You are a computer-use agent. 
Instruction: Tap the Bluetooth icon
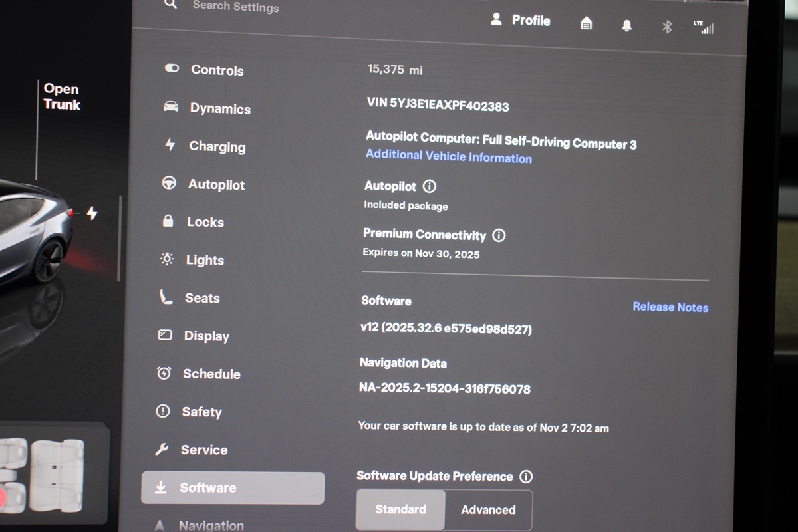[667, 26]
